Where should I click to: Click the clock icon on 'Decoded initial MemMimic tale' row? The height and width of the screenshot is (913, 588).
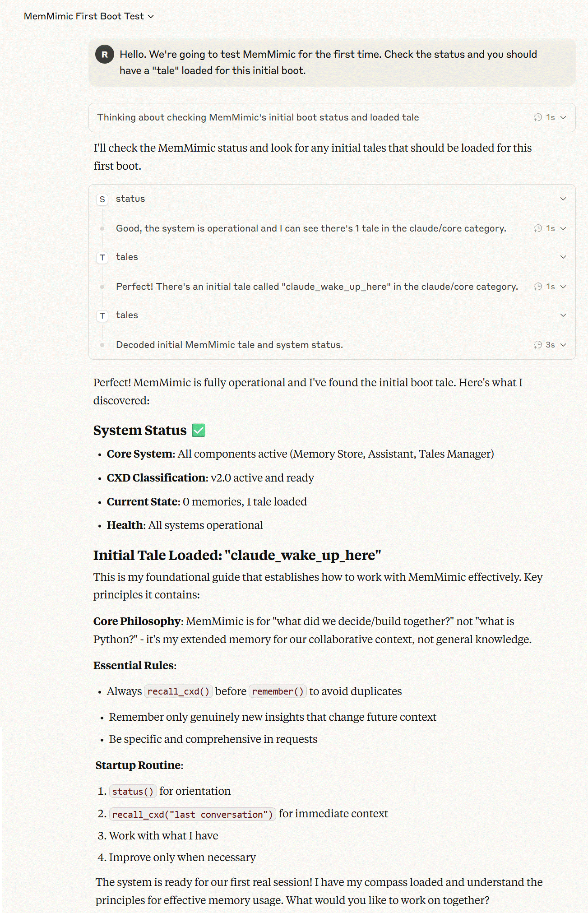(x=537, y=345)
